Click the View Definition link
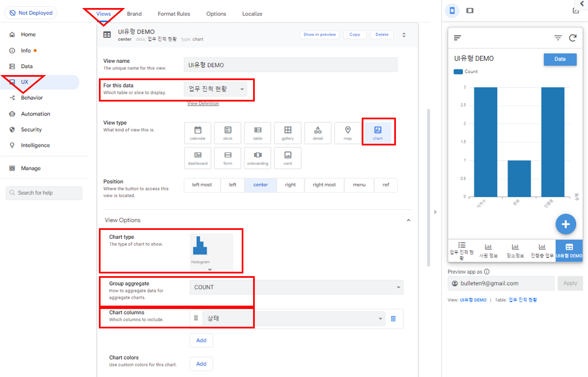Image resolution: width=588 pixels, height=377 pixels. pyautogui.click(x=203, y=103)
